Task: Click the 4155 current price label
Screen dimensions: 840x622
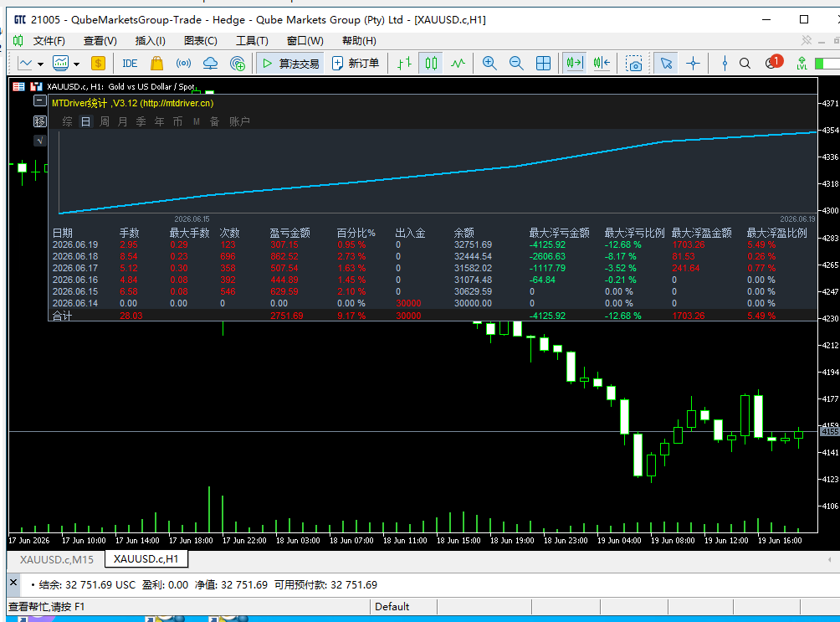Action: pos(830,432)
